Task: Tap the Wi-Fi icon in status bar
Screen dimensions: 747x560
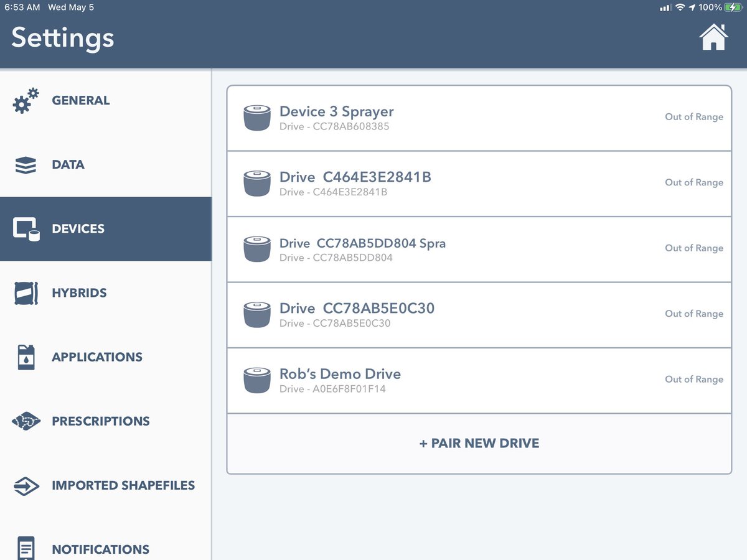Action: pos(680,7)
